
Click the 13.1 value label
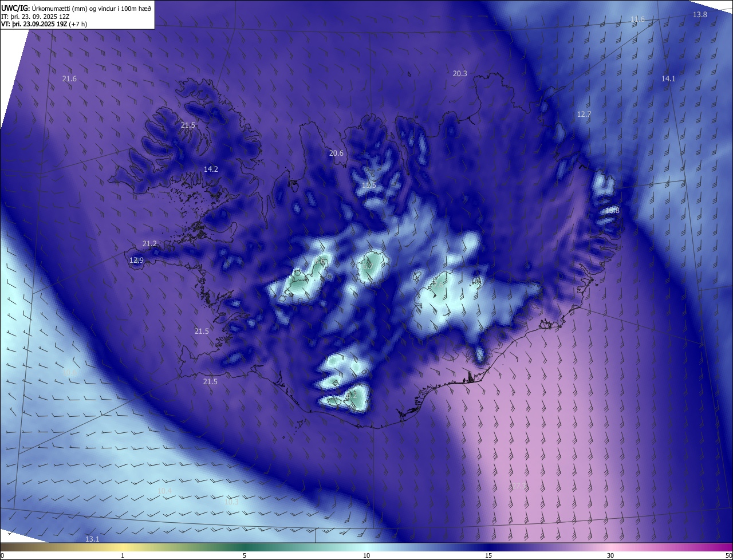click(92, 539)
